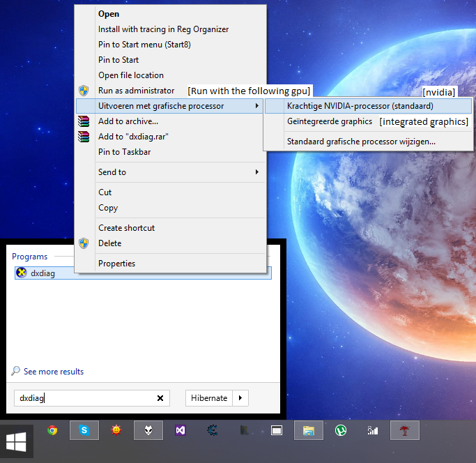The image size is (476, 463).
Task: Select Geïntegreerde graphics option
Action: point(330,121)
